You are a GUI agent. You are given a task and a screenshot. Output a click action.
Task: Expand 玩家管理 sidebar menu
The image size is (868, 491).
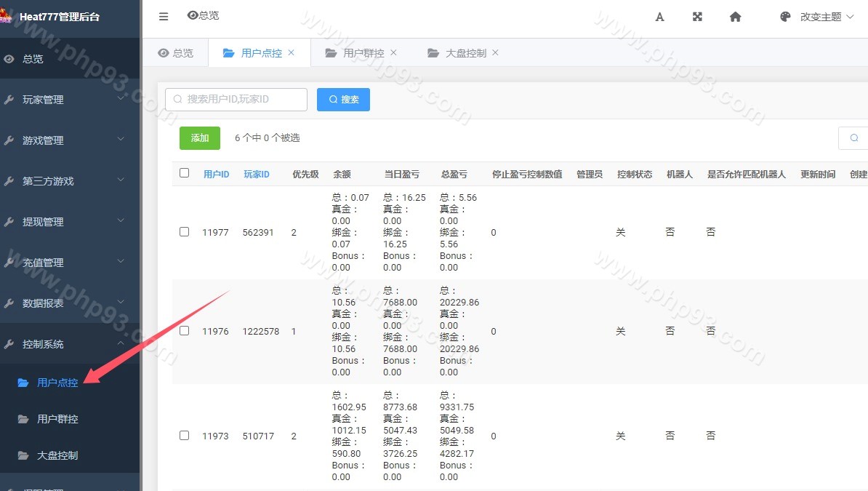[x=65, y=100]
